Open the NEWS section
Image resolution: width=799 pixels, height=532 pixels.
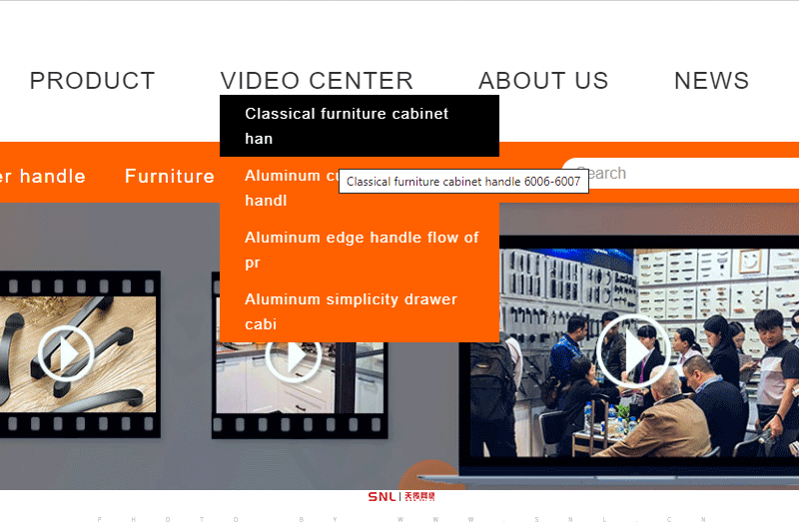tap(711, 81)
